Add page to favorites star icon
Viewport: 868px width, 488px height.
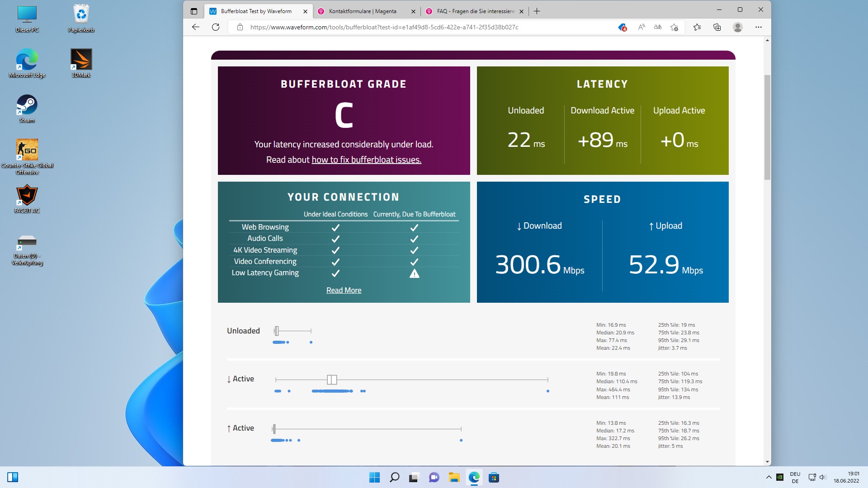click(x=674, y=27)
